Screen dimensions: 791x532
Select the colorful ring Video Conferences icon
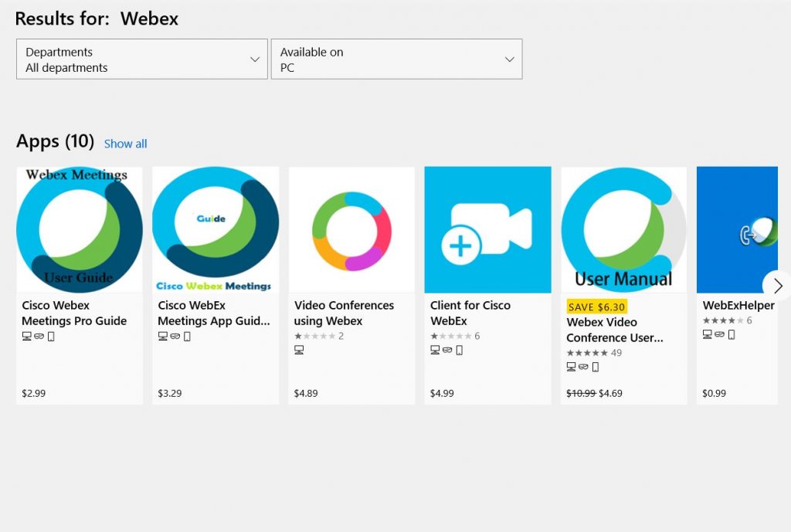point(351,229)
